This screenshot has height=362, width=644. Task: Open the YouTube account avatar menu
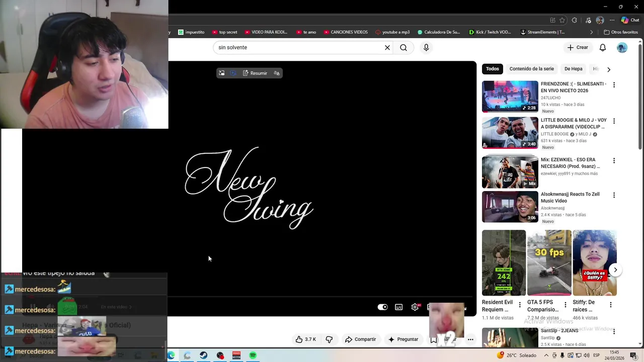[622, 47]
